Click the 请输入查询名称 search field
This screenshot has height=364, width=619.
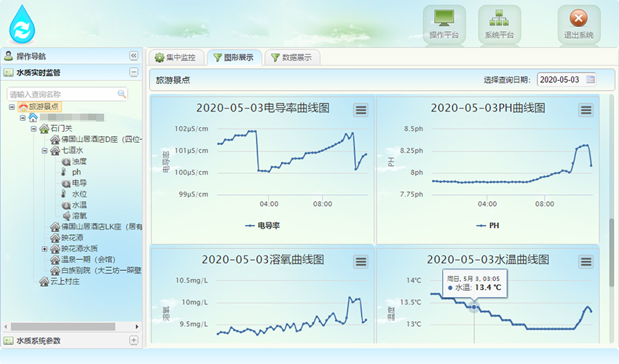(62, 94)
